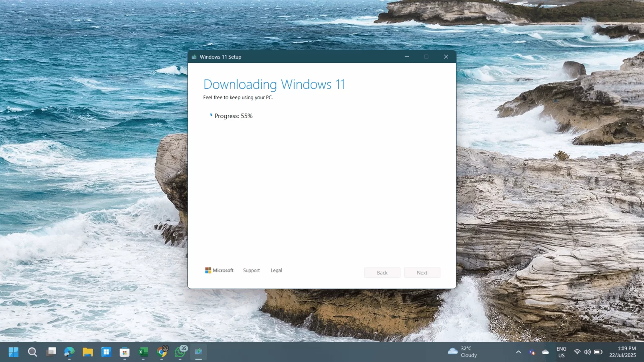The image size is (644, 362).
Task: Open File Explorer from the taskbar
Action: (88, 352)
